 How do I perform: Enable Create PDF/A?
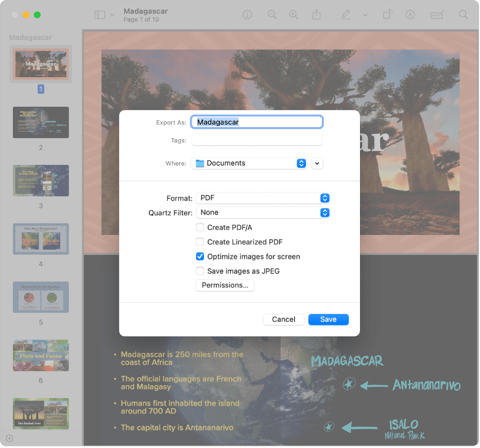200,227
